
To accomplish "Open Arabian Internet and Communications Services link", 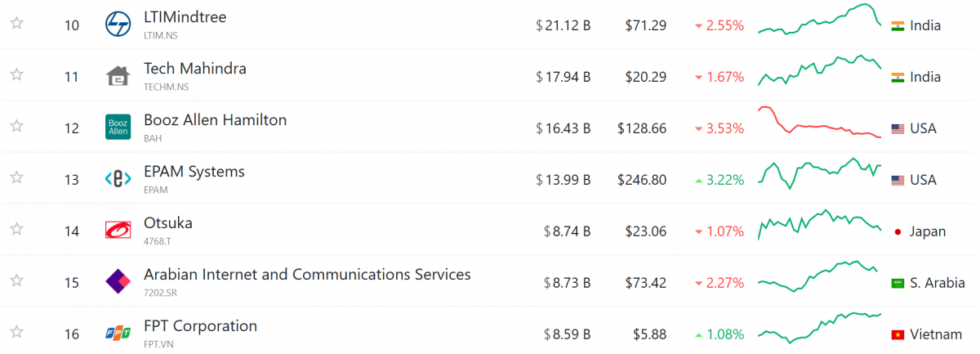I will [307, 275].
